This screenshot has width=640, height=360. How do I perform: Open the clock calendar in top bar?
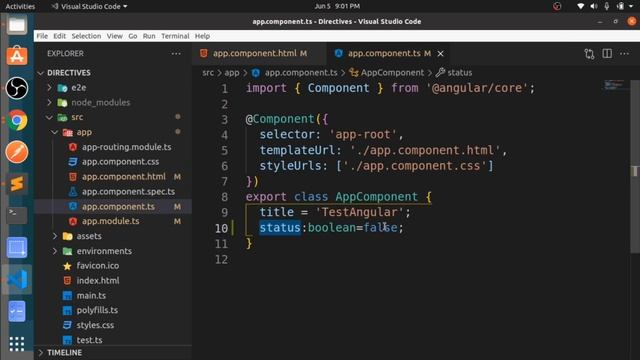pyautogui.click(x=337, y=6)
